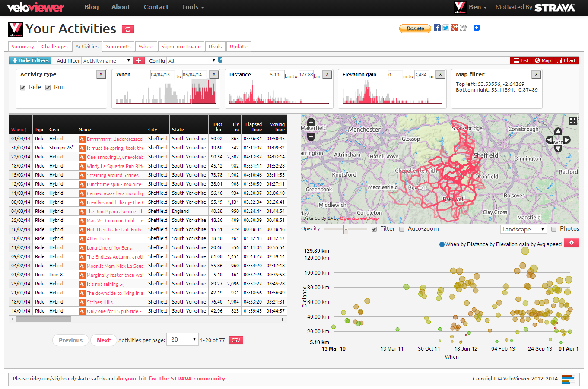Adjust the map Opacity slider
Viewport: 588px width, 389px height.
click(x=346, y=229)
